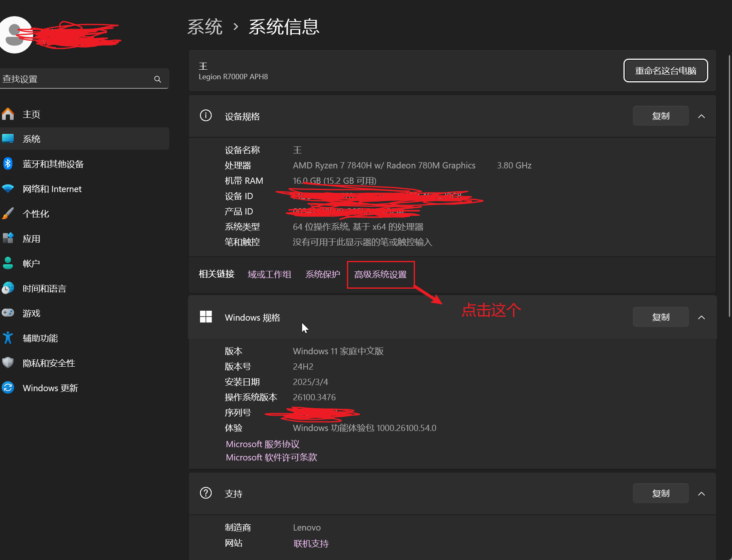Click the apps icon beside 应用

[x=8, y=238]
